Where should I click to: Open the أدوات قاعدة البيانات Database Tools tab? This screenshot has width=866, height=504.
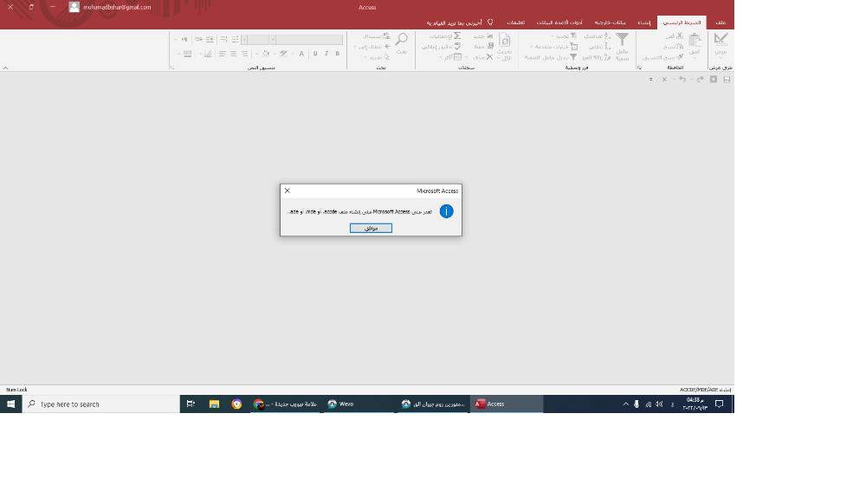tap(559, 23)
